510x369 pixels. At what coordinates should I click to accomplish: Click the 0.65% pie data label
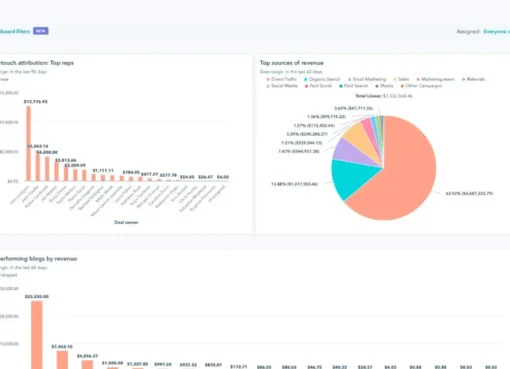(x=354, y=108)
